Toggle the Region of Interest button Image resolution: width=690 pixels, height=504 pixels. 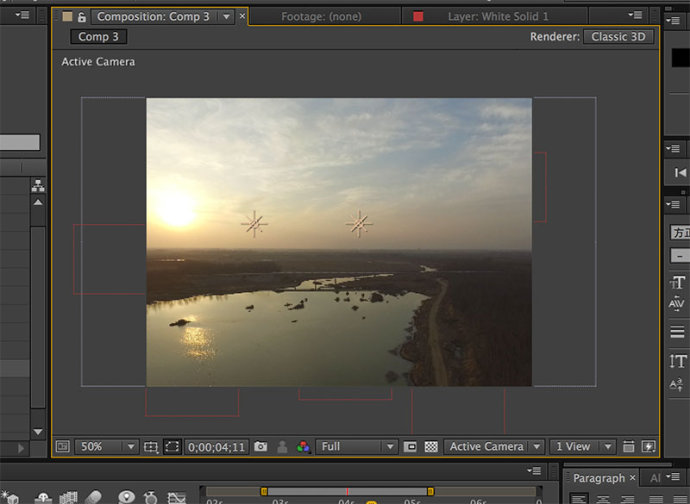410,447
